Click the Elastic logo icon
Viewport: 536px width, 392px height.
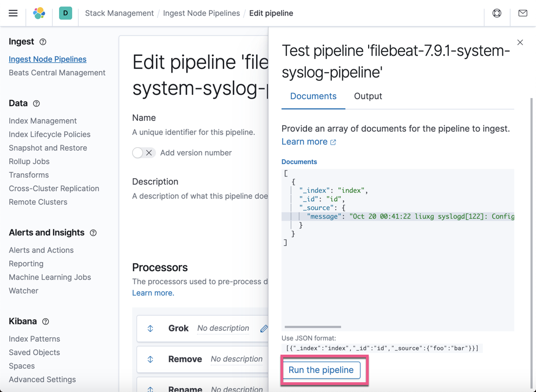[x=39, y=14]
